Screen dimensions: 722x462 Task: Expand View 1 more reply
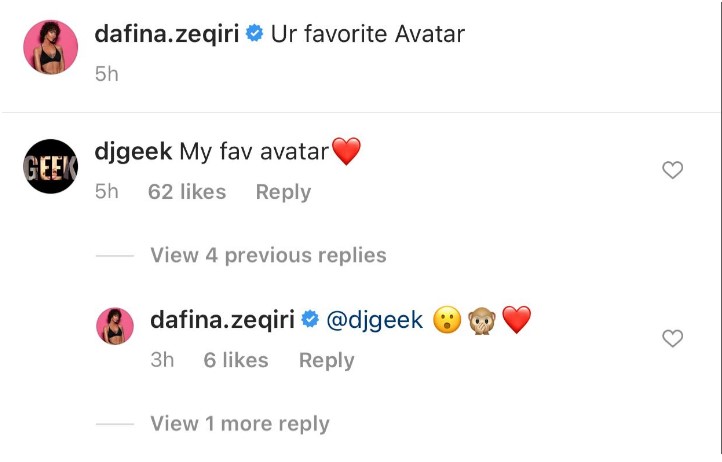240,424
